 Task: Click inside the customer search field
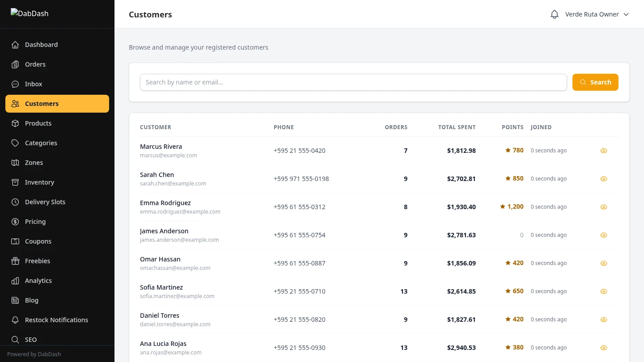[x=353, y=82]
